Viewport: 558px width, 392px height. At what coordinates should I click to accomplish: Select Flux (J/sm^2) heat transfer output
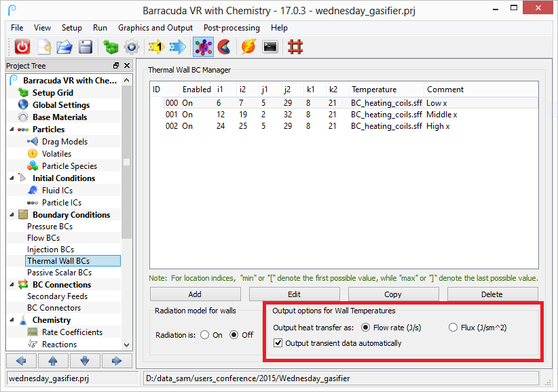(x=453, y=328)
